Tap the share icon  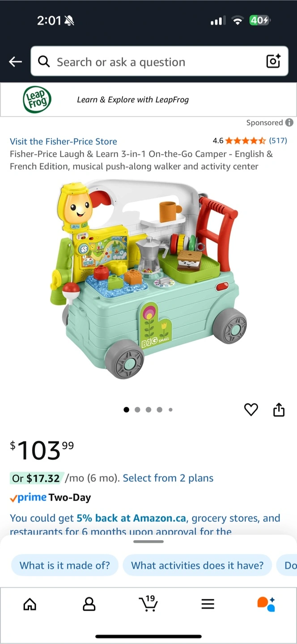279,409
